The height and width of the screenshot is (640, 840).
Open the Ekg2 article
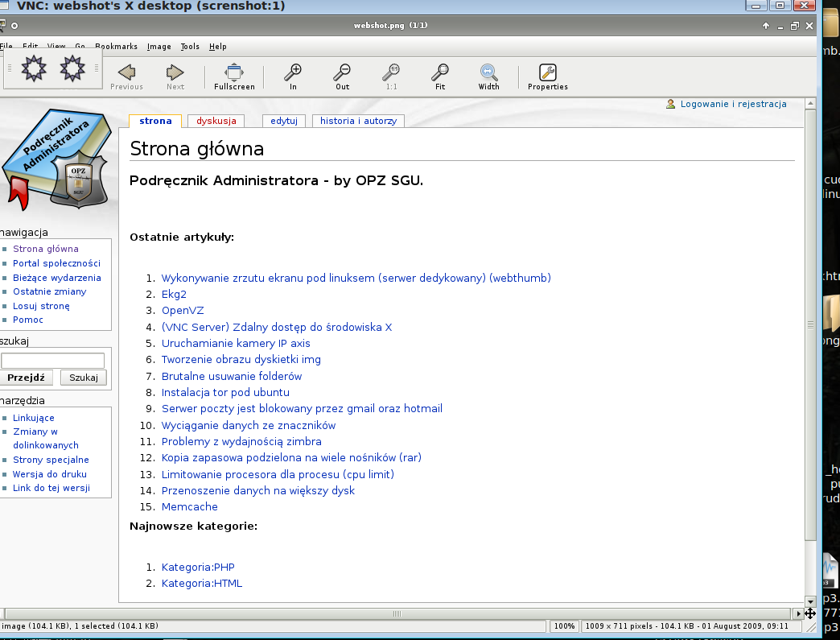(174, 295)
